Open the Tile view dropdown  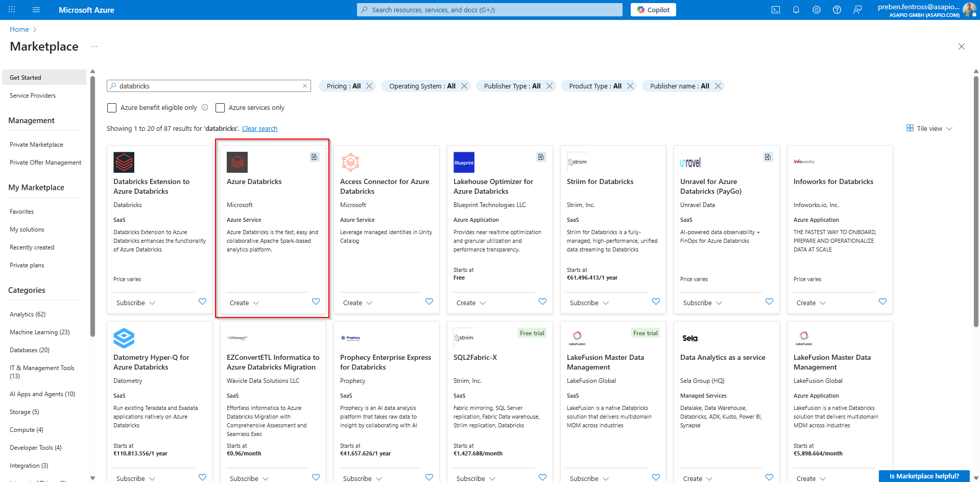[x=929, y=128]
